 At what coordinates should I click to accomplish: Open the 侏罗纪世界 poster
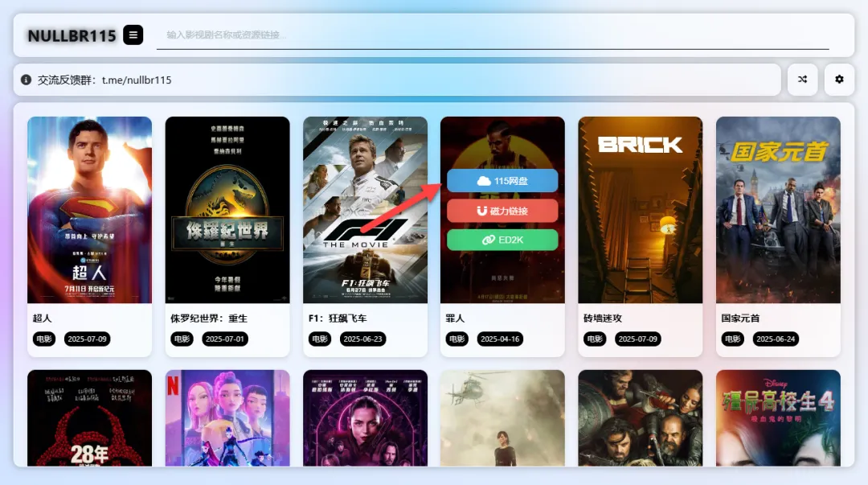point(227,209)
